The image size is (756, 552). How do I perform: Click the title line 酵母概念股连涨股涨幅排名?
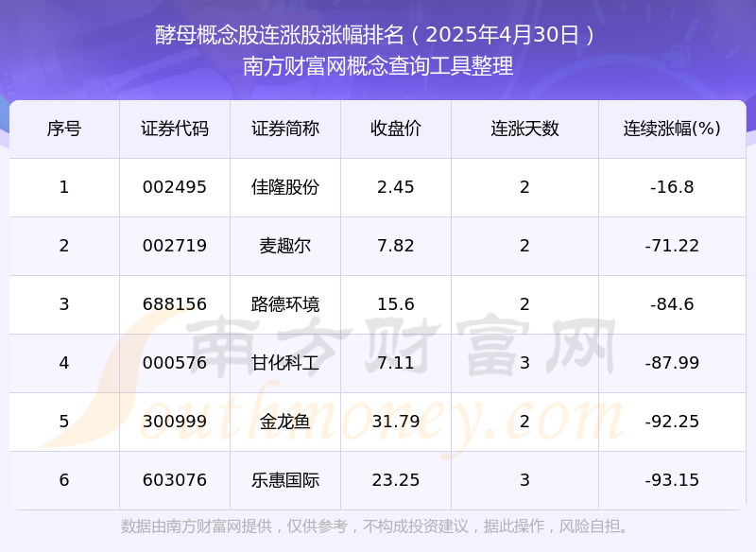[x=280, y=35]
